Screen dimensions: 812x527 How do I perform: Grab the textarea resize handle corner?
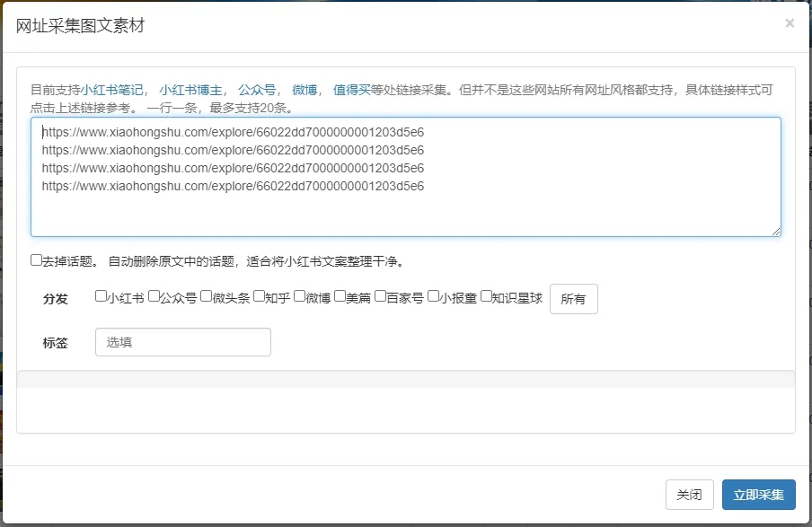click(776, 232)
